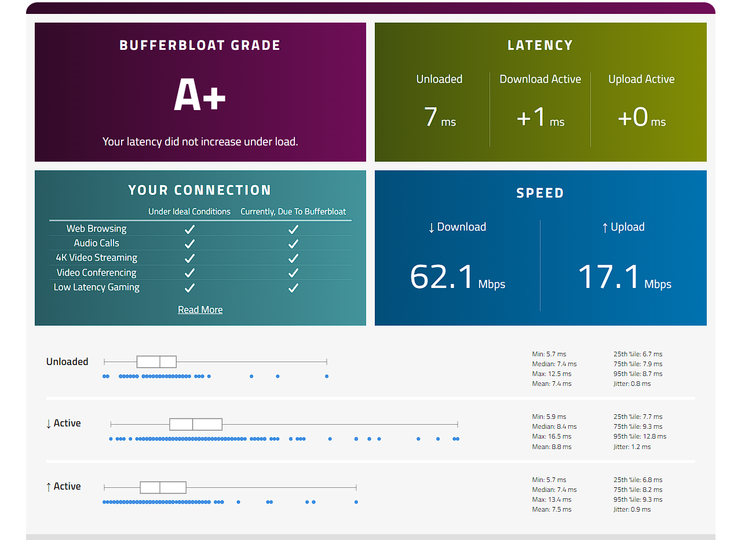The height and width of the screenshot is (540, 756).
Task: Select the Audio Calls checkmark under Ideal Conditions
Action: [189, 244]
